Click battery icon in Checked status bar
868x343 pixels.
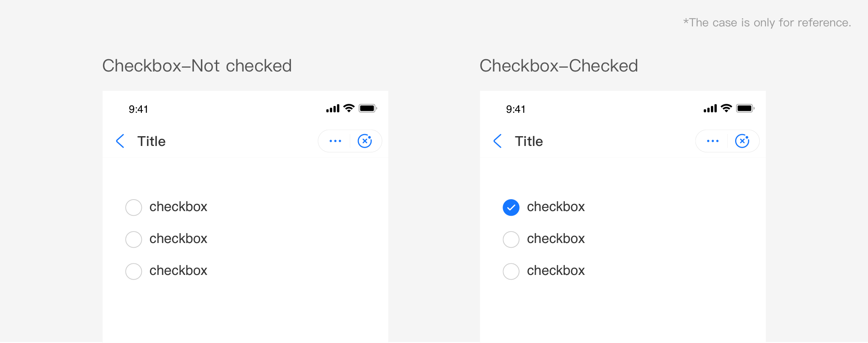point(745,108)
